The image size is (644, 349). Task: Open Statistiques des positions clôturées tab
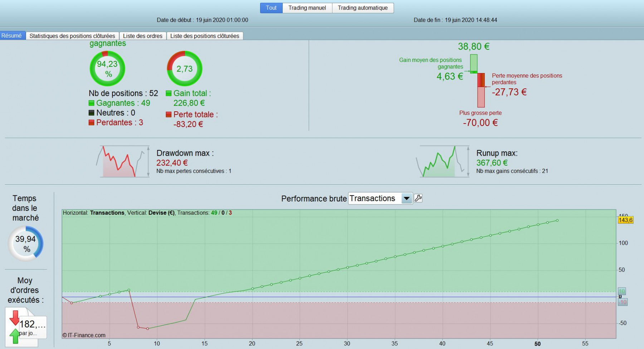coord(72,36)
